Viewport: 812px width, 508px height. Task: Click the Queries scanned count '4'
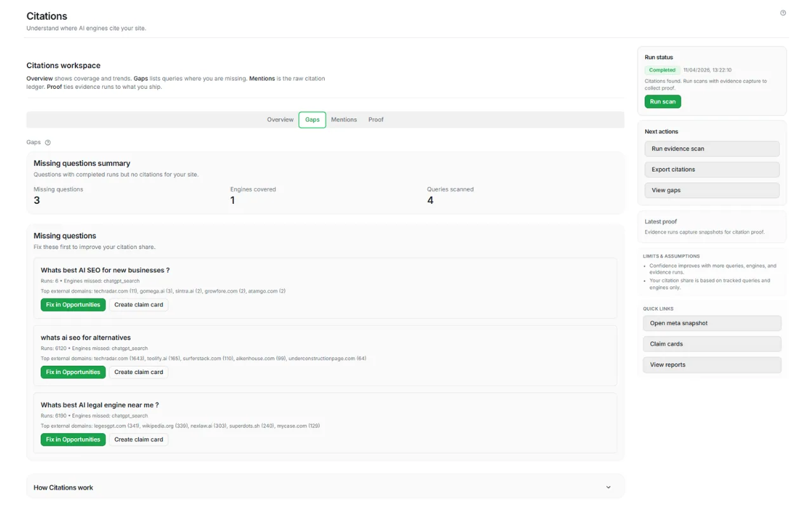click(x=430, y=201)
